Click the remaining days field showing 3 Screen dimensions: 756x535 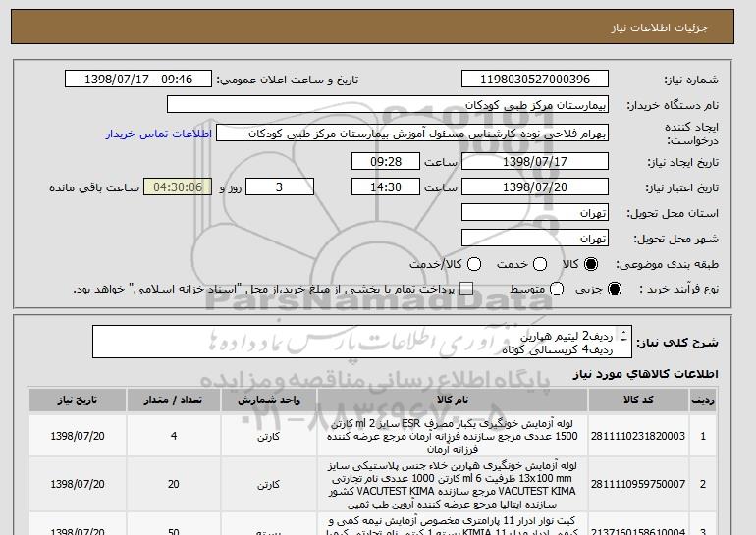click(x=280, y=187)
